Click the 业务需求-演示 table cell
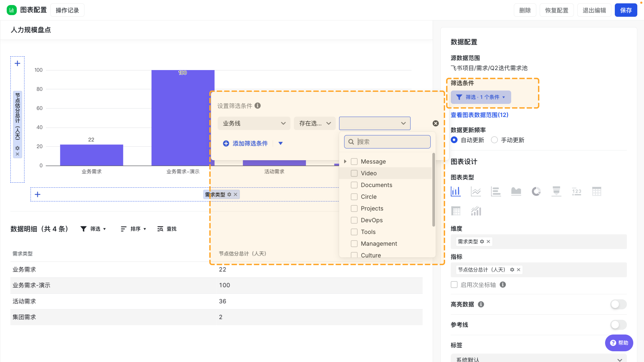Viewport: 644px width, 362px height. (31, 285)
